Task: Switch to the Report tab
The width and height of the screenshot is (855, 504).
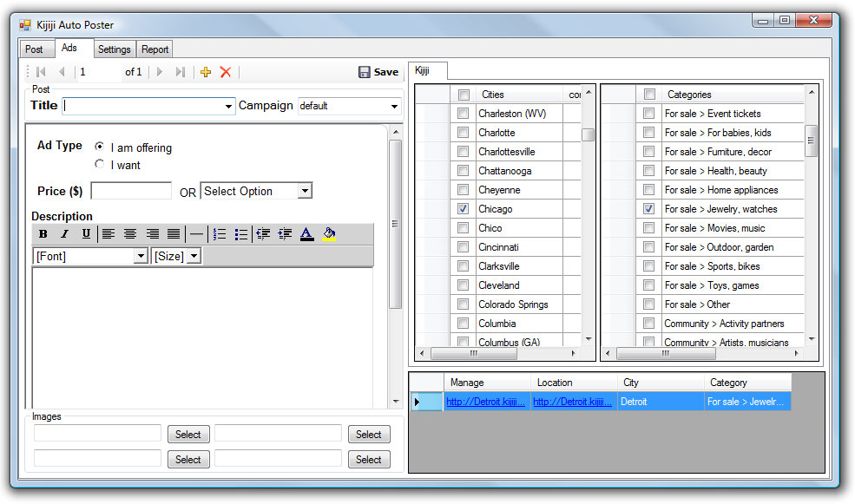Action: pos(155,49)
